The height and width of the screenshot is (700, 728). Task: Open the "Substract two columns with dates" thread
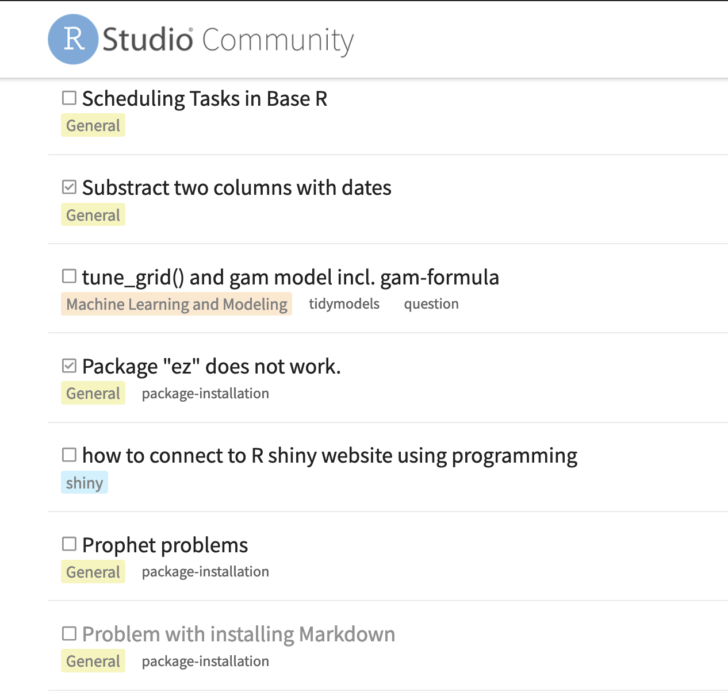[x=236, y=188]
